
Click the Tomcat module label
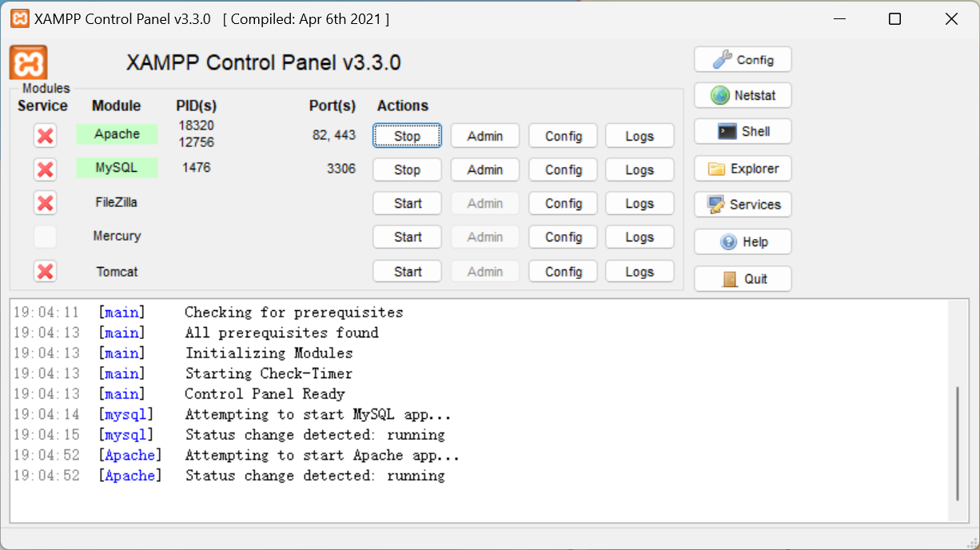coord(117,272)
